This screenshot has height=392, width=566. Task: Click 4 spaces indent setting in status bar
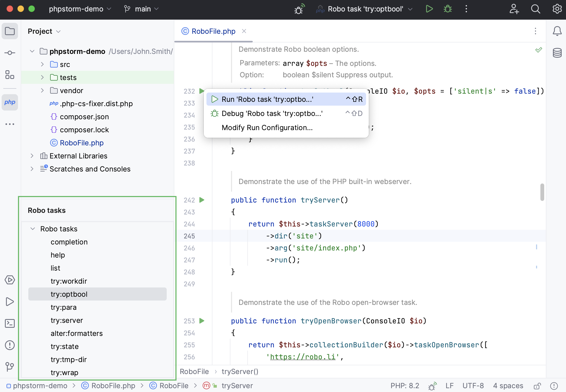coord(508,386)
